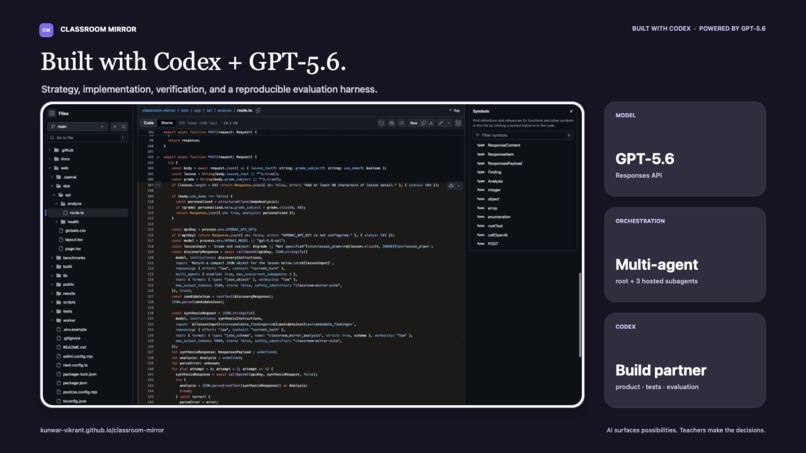Screen dimensions: 806x453
Task: Copy the route.ts file path
Action: click(258, 111)
